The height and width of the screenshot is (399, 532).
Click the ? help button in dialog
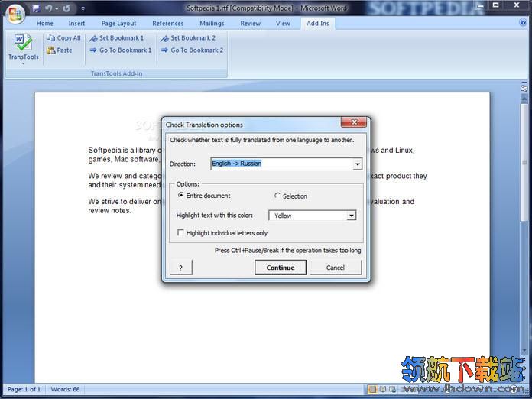tap(181, 268)
